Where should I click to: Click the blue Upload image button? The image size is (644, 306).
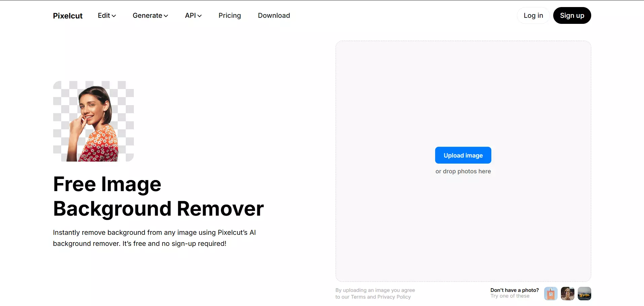(463, 155)
